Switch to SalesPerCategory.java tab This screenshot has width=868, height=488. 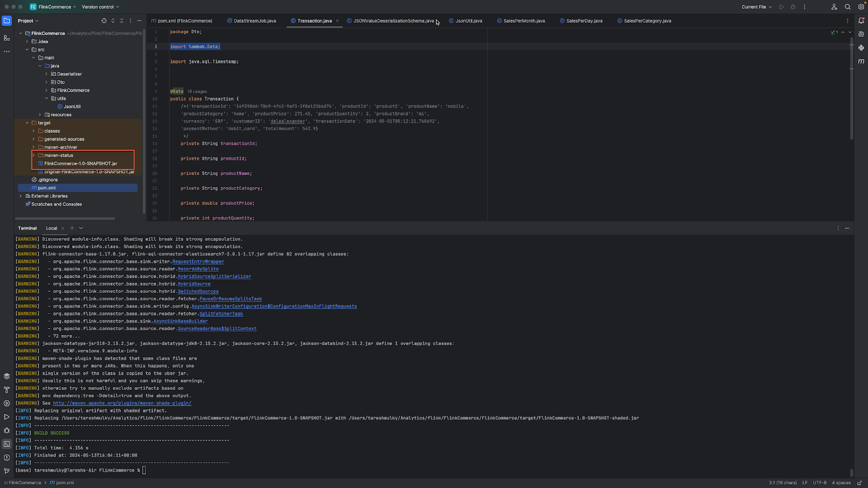[644, 21]
